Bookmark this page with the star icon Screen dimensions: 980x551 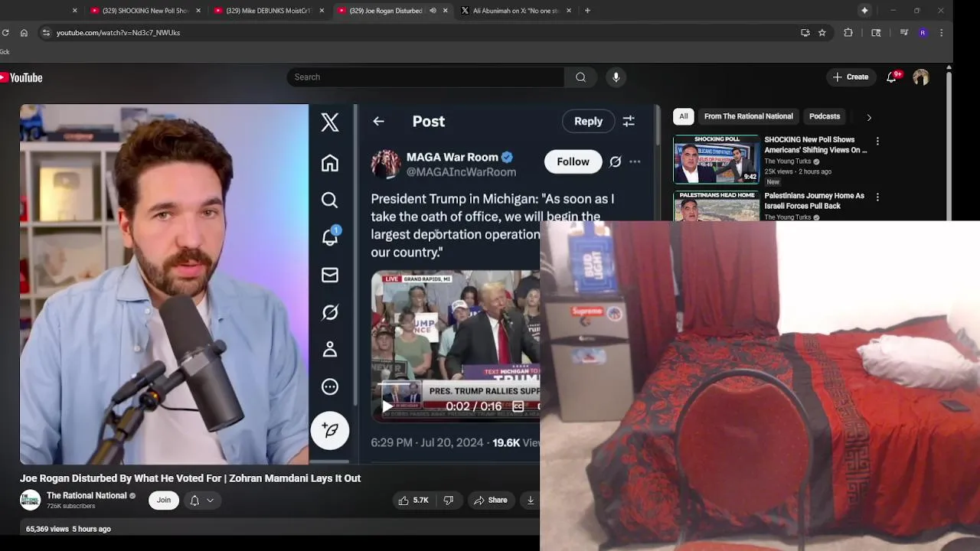pos(822,33)
